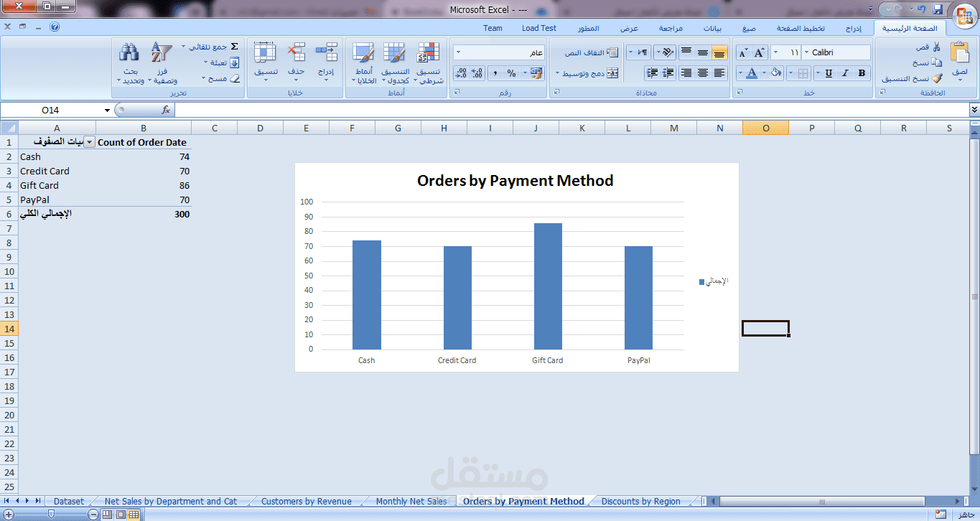Select cell containing Gift Card
Image resolution: width=980 pixels, height=521 pixels.
click(x=57, y=185)
